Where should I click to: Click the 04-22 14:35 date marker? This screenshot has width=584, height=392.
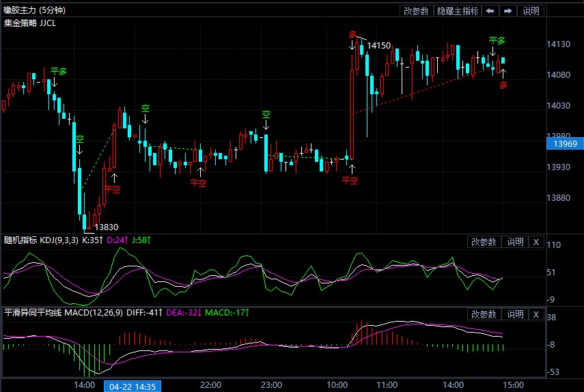[132, 386]
